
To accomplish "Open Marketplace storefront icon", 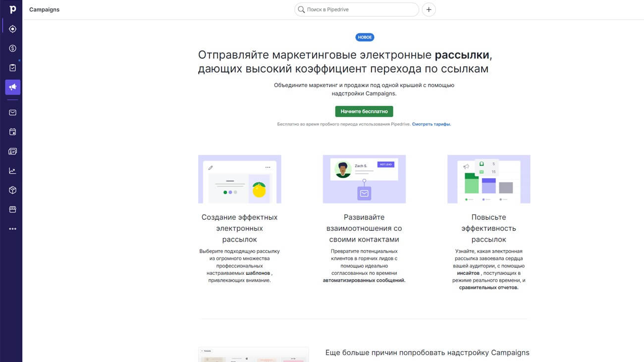I will tap(12, 209).
